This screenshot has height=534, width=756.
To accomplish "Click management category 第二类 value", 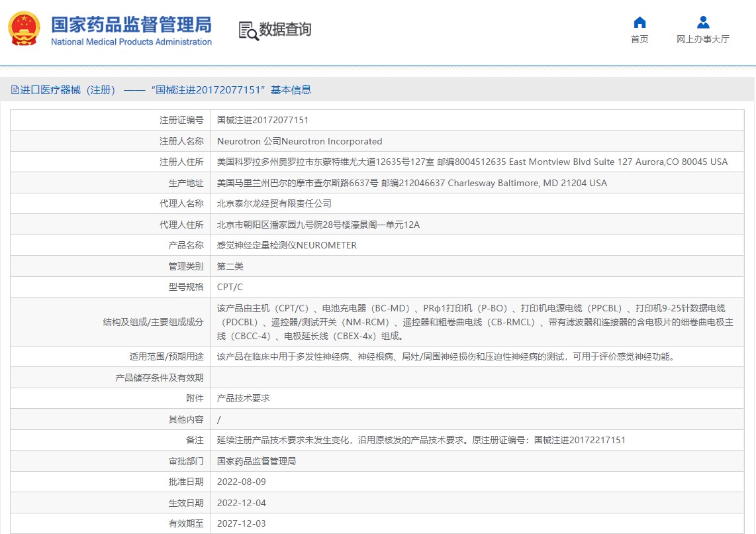I will [230, 266].
